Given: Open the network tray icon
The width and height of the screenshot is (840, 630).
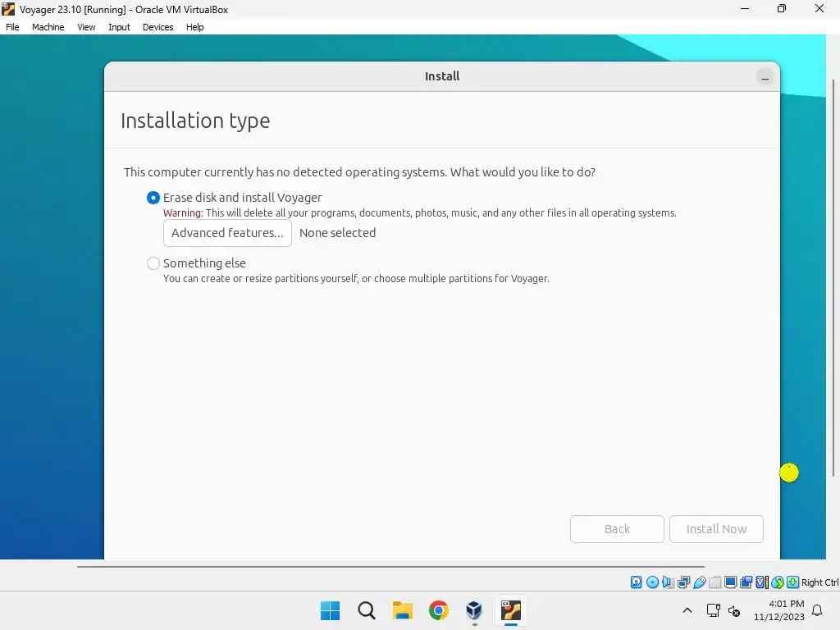Looking at the screenshot, I should tap(713, 610).
